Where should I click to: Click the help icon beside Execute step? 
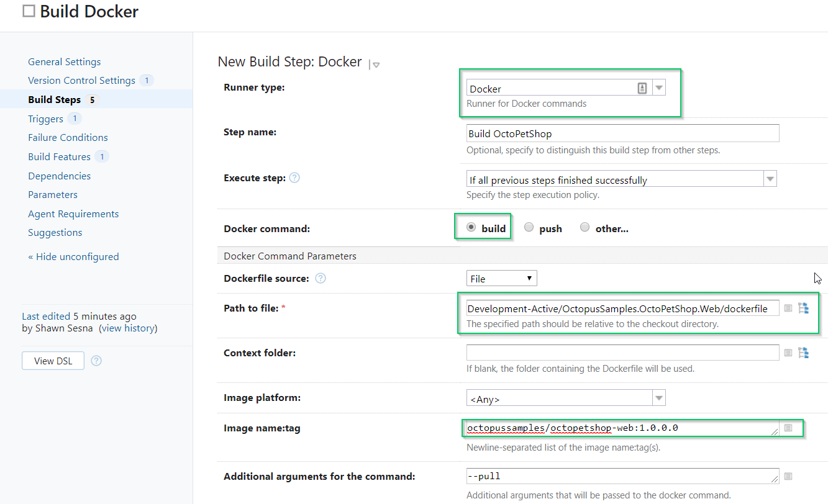[x=294, y=178]
